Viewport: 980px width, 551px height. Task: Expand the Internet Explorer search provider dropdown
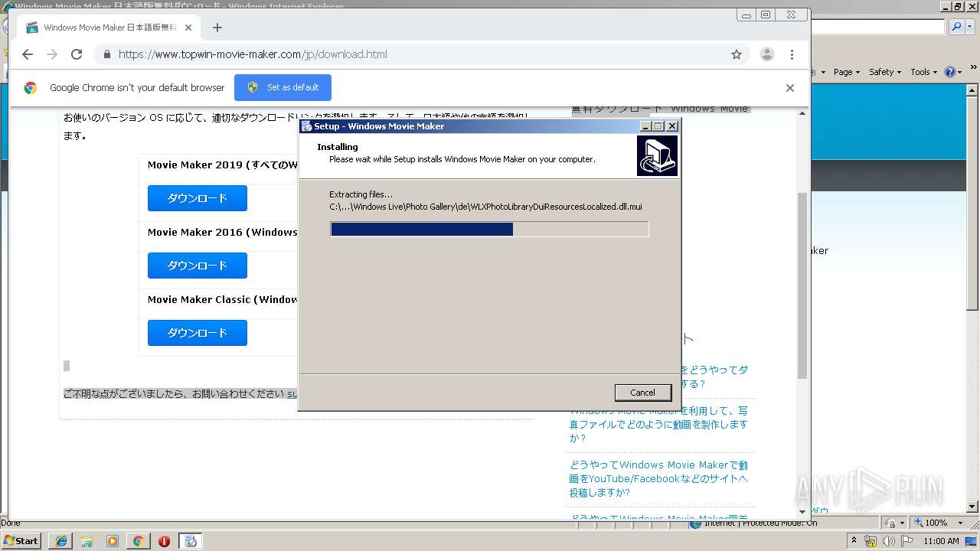click(969, 27)
